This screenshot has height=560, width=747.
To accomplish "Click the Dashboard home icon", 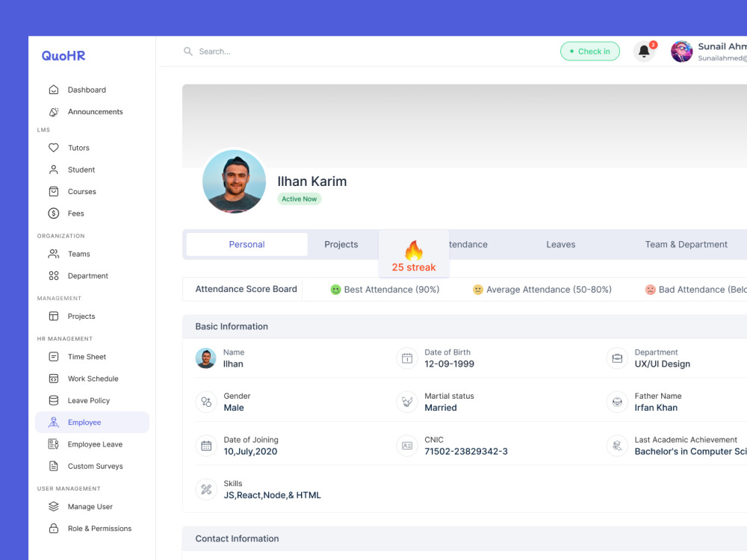I will pyautogui.click(x=53, y=90).
